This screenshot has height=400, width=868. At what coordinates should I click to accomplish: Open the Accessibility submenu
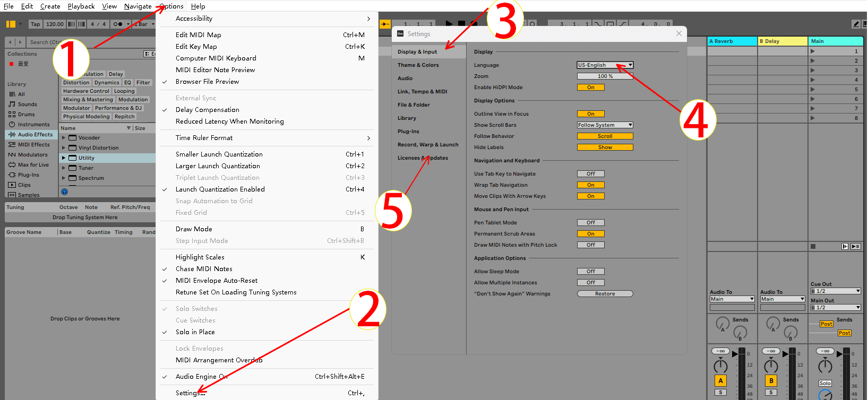268,19
